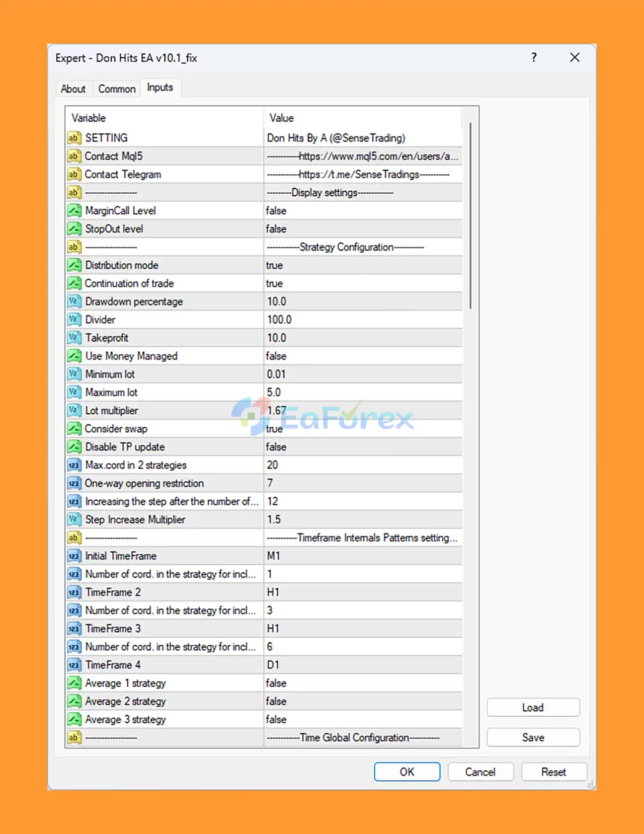Select the Inputs tab
This screenshot has width=644, height=834.
160,88
